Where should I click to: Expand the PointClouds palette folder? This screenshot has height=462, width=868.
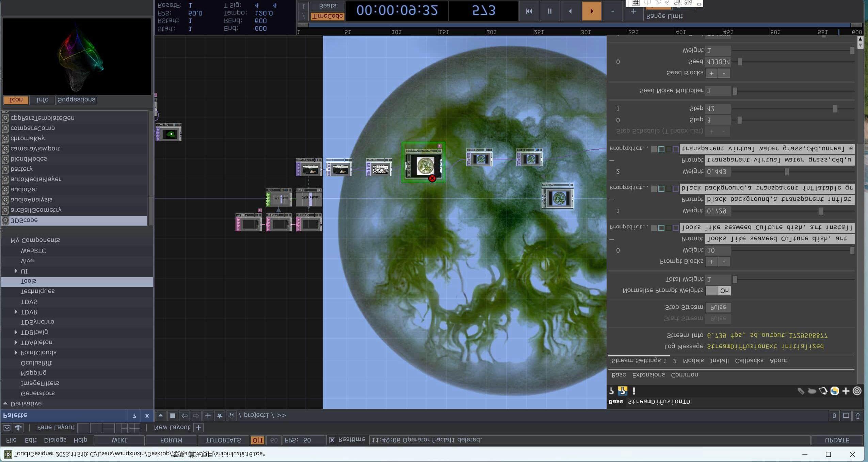[16, 352]
